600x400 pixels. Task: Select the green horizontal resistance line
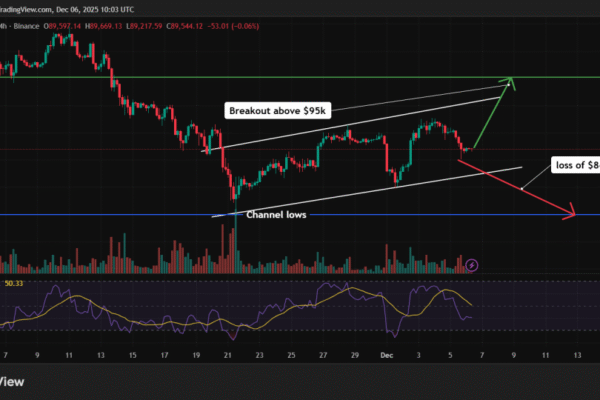300,77
